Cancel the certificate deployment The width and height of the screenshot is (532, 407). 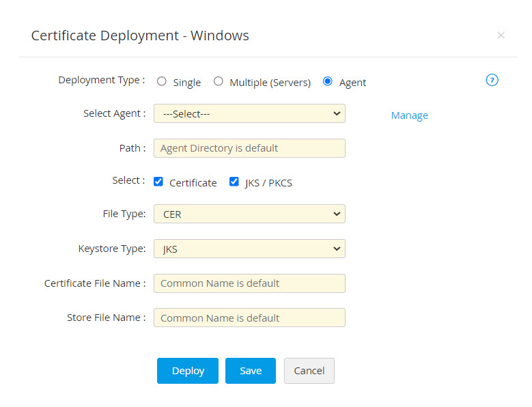[x=309, y=371]
